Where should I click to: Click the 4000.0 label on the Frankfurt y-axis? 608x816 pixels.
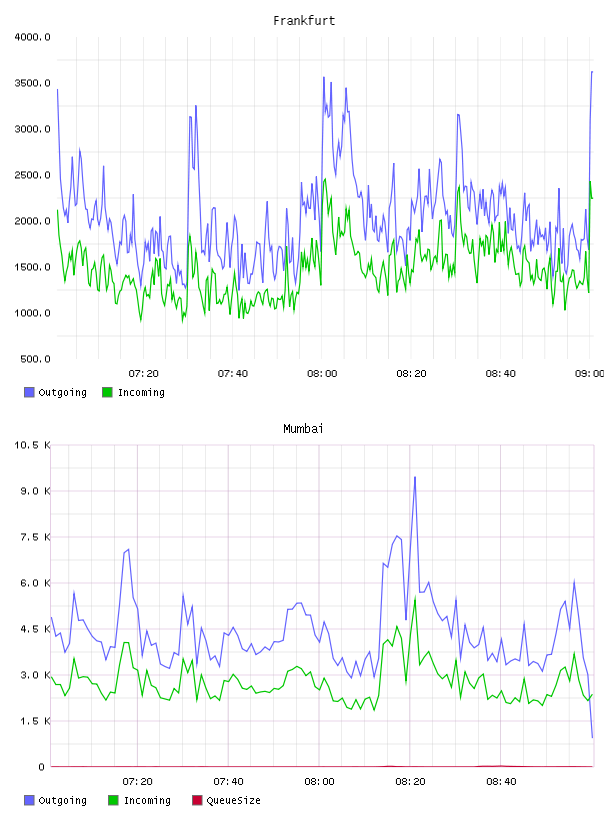click(32, 37)
